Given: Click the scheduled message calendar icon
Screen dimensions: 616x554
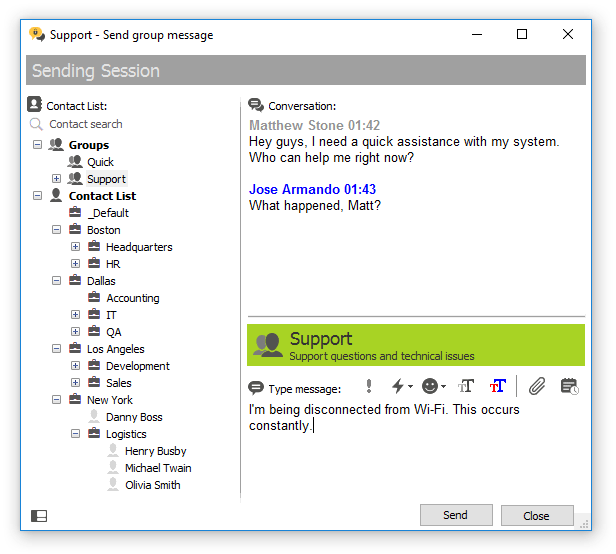Looking at the screenshot, I should pyautogui.click(x=569, y=387).
